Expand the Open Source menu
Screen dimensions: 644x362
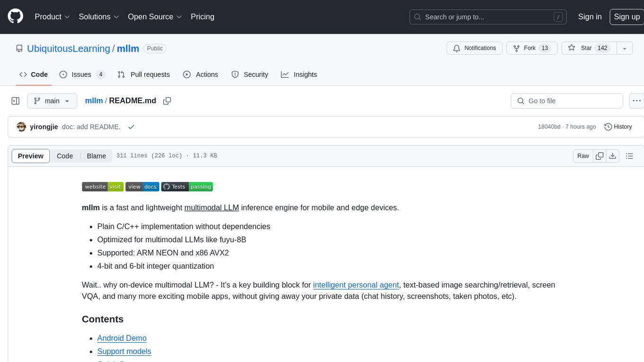coord(155,17)
